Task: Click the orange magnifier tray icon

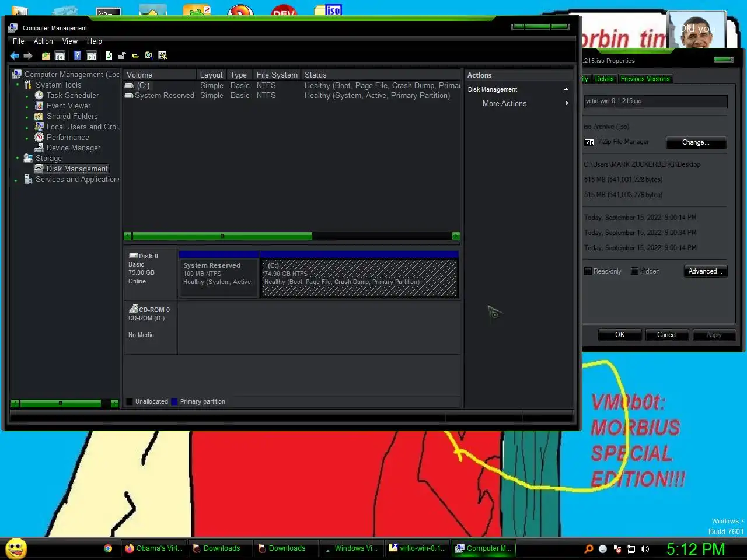Action: point(589,549)
